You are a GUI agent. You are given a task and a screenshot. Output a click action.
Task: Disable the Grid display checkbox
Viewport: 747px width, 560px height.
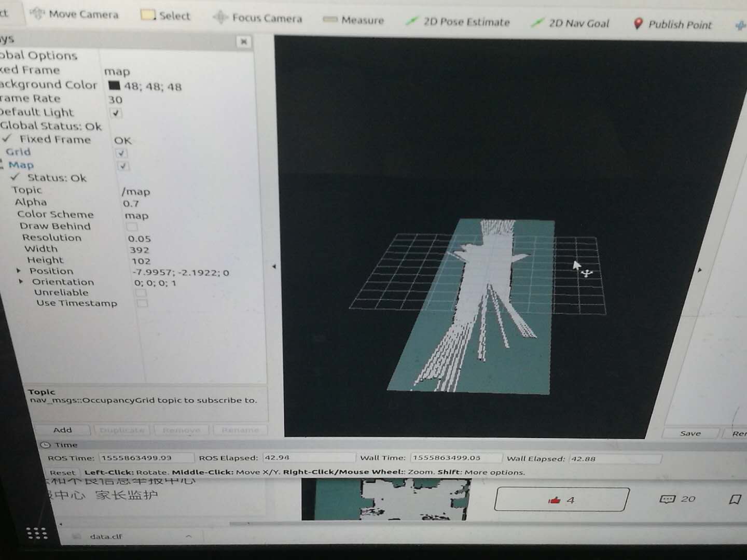120,153
